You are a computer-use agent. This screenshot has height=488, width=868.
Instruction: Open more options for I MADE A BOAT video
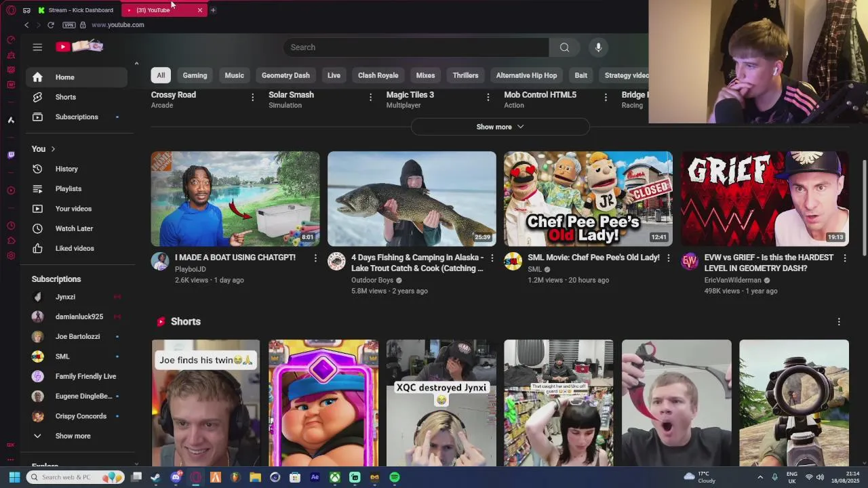click(x=315, y=258)
